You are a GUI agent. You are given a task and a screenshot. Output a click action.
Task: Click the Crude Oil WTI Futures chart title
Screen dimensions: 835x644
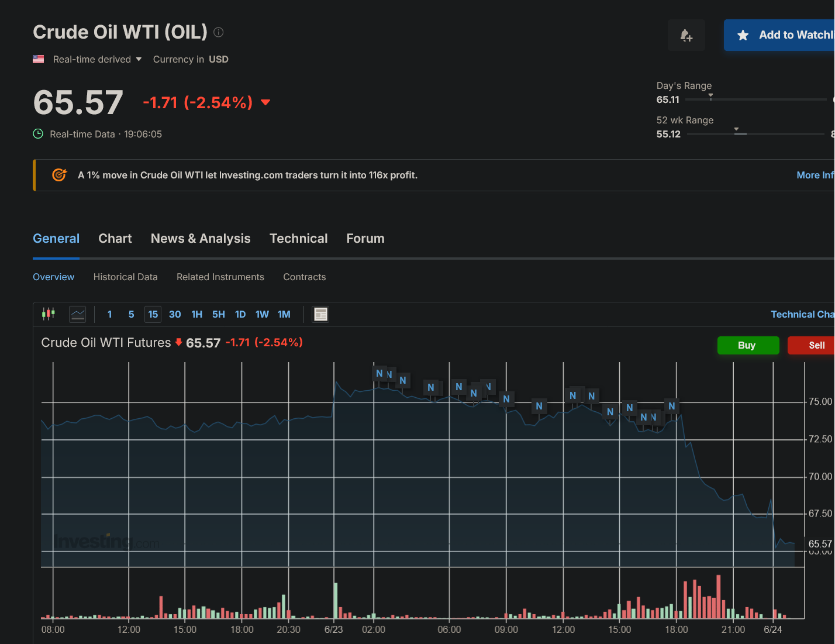point(106,343)
